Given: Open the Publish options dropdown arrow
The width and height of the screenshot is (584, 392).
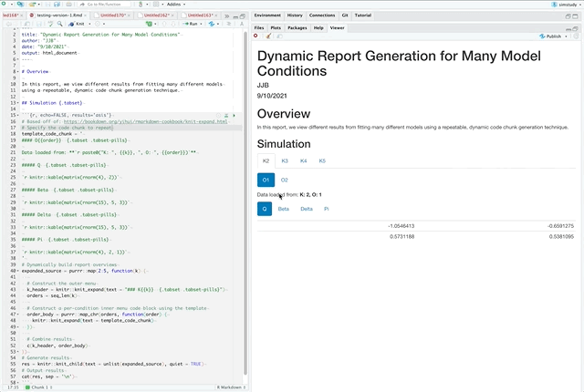Looking at the screenshot, I should click(566, 36).
